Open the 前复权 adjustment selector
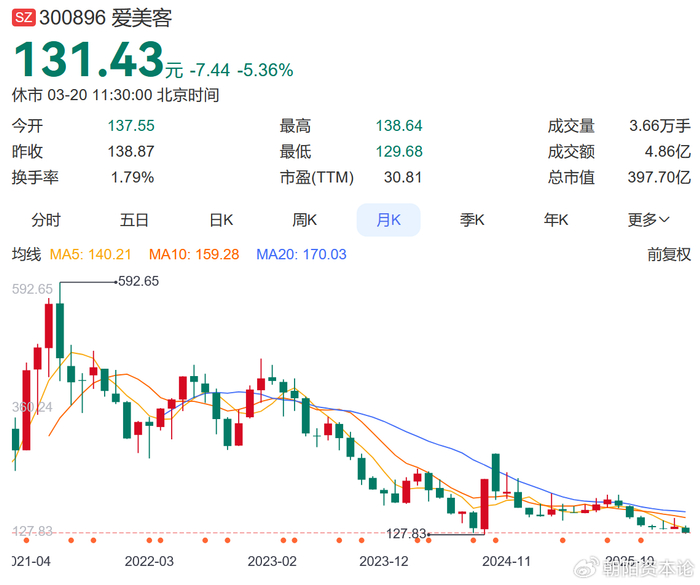 pyautogui.click(x=669, y=255)
